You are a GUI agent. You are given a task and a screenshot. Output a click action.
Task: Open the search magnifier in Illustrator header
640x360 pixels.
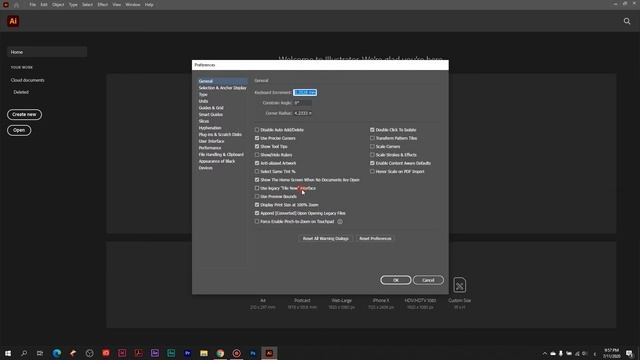(x=627, y=21)
